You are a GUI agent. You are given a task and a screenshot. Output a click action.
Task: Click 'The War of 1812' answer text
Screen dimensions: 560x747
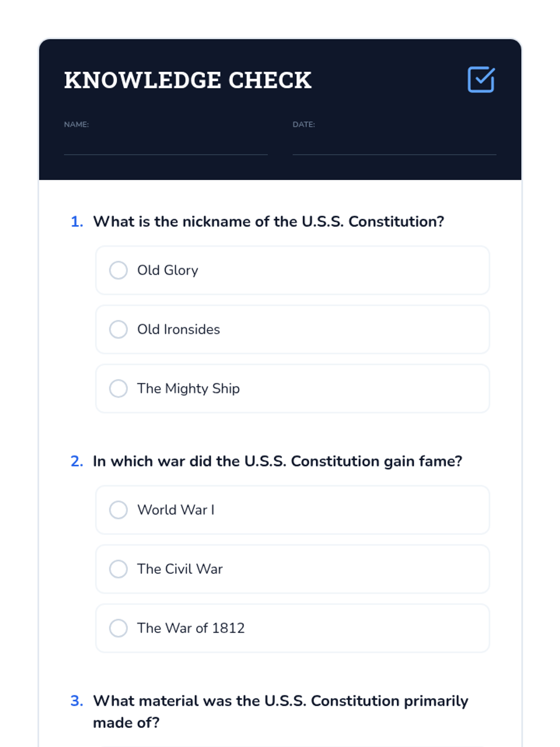pos(190,628)
